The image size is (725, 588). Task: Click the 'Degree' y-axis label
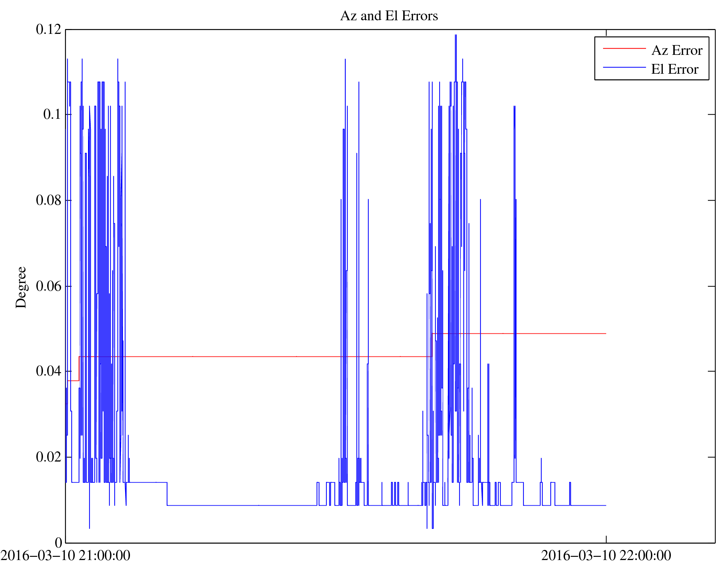click(x=21, y=287)
